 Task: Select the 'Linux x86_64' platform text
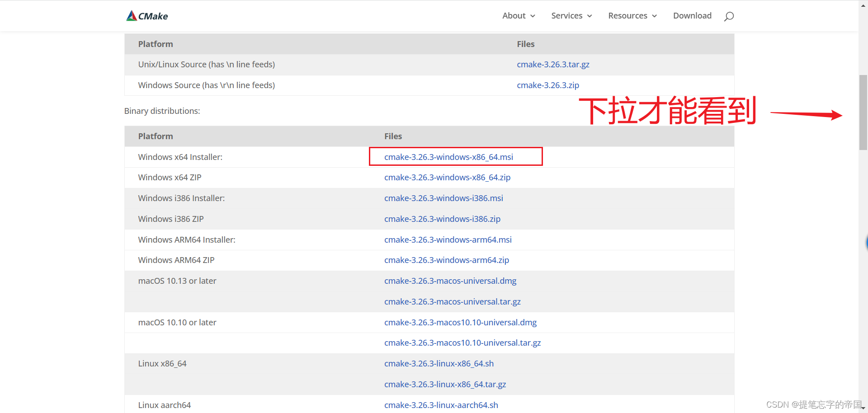coord(162,364)
